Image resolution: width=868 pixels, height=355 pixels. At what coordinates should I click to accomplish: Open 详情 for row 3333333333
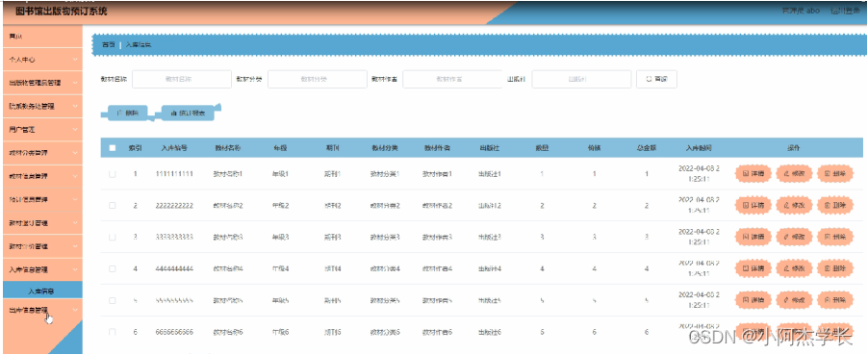click(753, 237)
